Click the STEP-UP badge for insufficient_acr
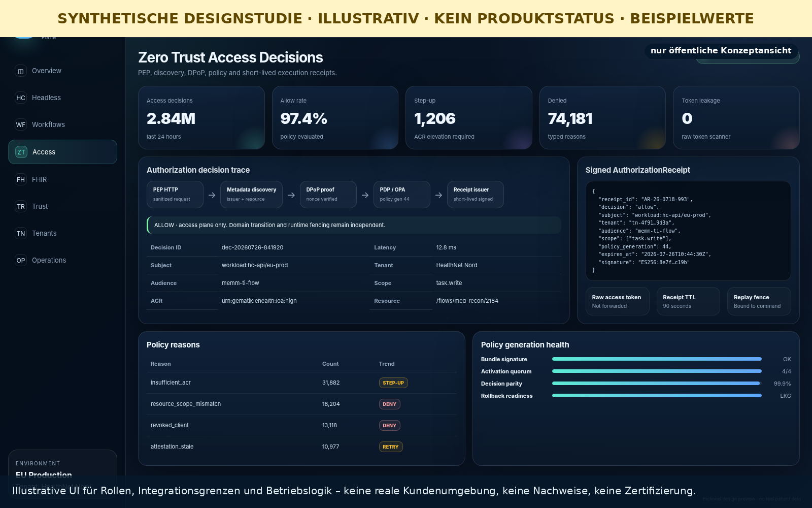The width and height of the screenshot is (812, 508). (393, 383)
